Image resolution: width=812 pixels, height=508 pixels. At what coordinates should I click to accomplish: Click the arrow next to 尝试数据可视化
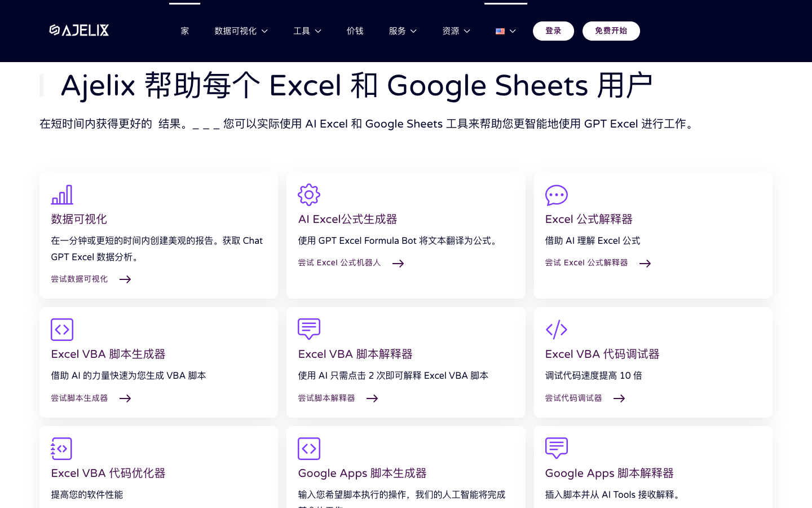[x=125, y=279]
